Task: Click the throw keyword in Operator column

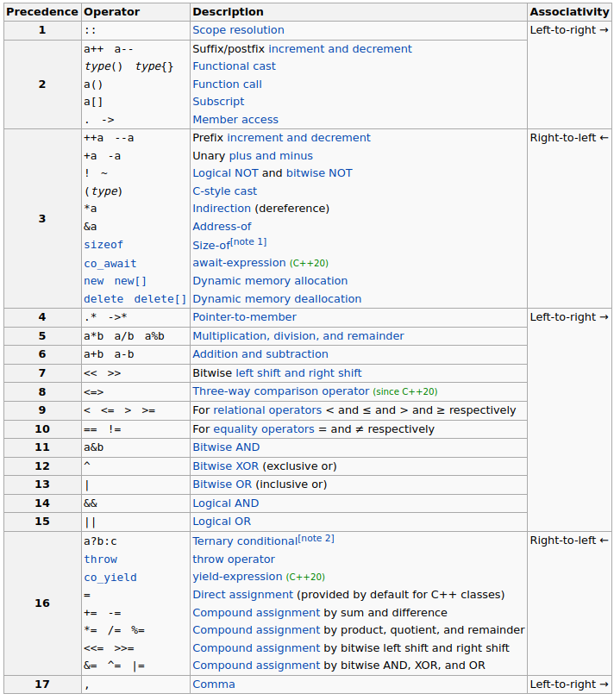Action: (x=101, y=559)
